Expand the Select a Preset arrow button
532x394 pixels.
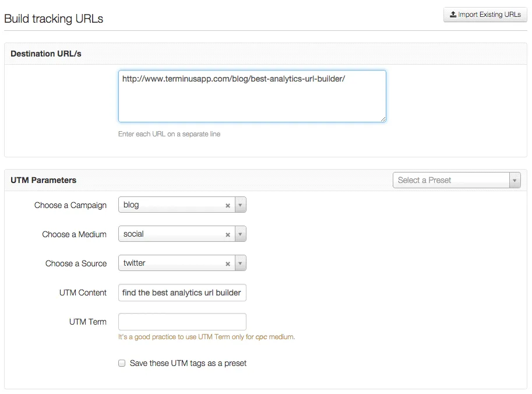click(x=515, y=180)
